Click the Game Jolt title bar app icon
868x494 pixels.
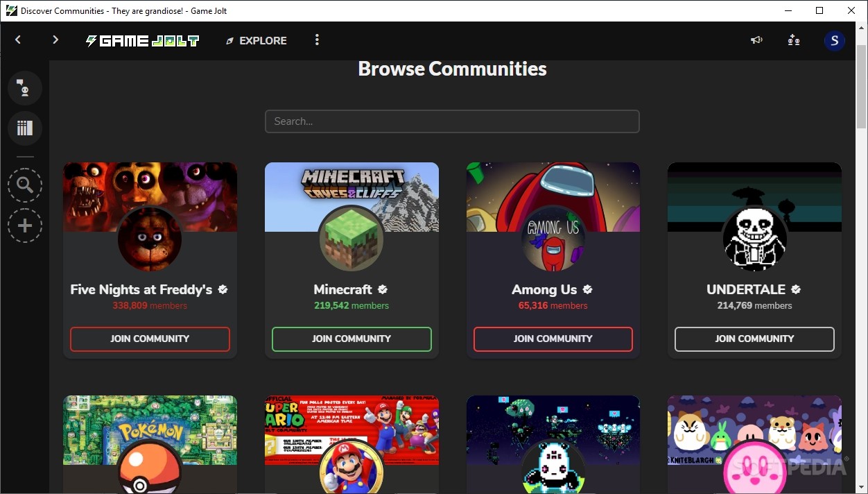pyautogui.click(x=11, y=10)
